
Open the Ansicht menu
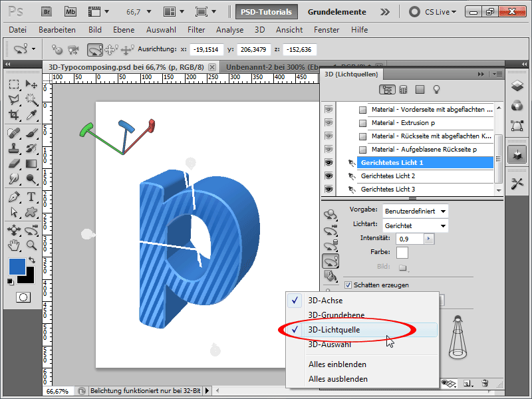pyautogui.click(x=289, y=30)
